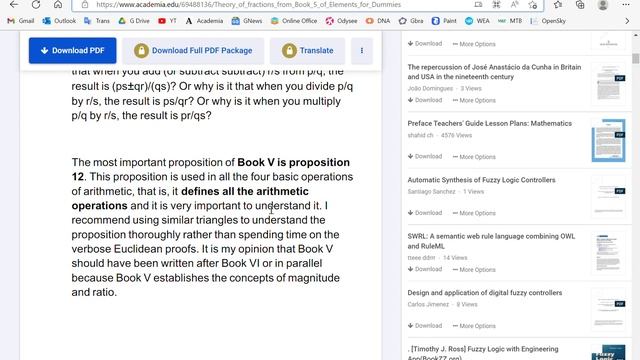Open the Online Office bookmark

click(294, 21)
